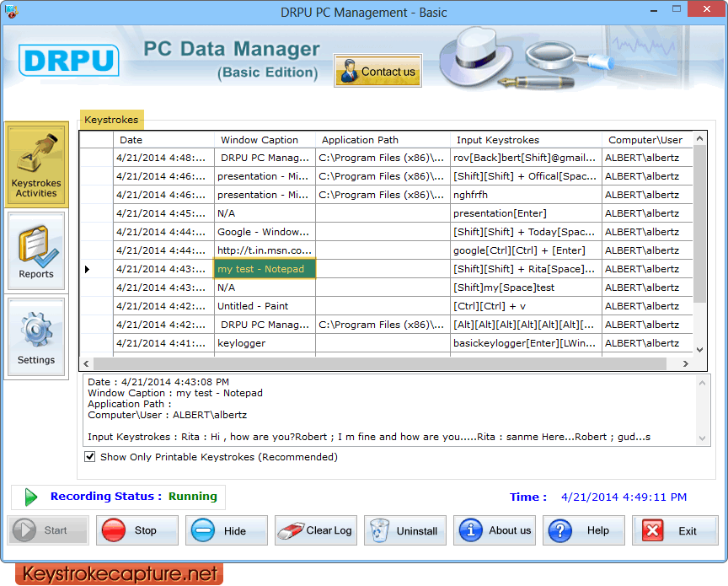Click the grayed-out Start recording button
Viewport: 728px width, 586px height.
tap(48, 530)
